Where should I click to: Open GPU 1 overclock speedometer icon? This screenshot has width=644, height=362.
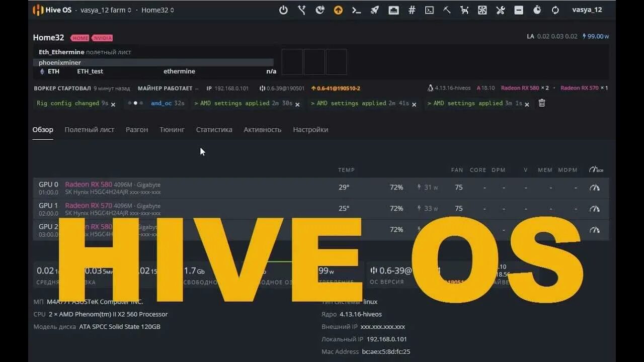point(595,209)
